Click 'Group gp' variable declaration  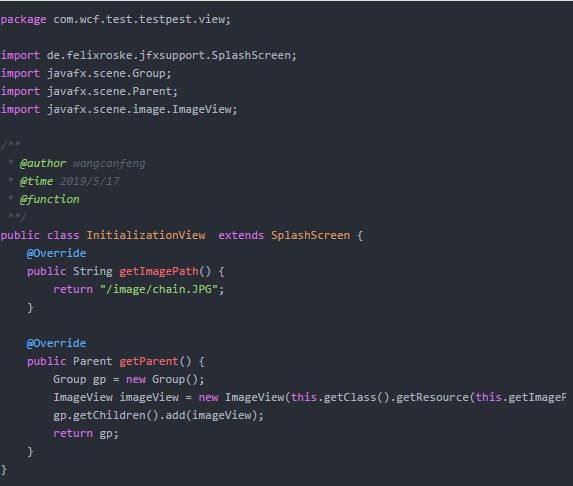tap(80, 379)
